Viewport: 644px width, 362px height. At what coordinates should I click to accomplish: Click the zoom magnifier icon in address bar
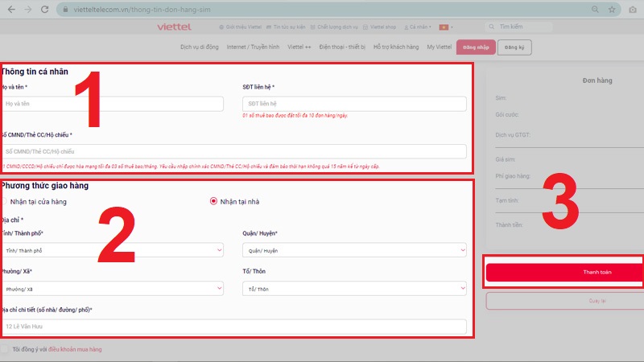(x=597, y=9)
